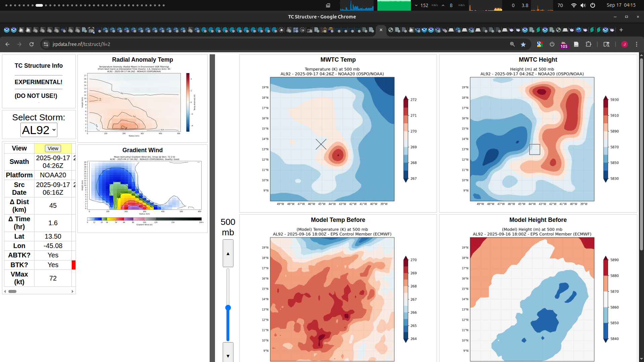The image size is (644, 362).
Task: Click the view site information icon
Action: 46,44
